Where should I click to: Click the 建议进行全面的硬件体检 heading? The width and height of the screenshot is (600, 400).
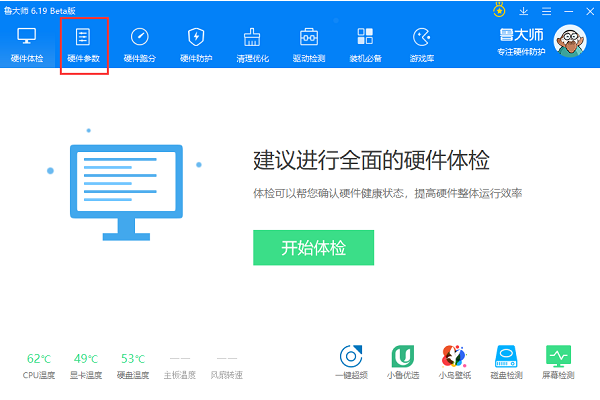371,160
